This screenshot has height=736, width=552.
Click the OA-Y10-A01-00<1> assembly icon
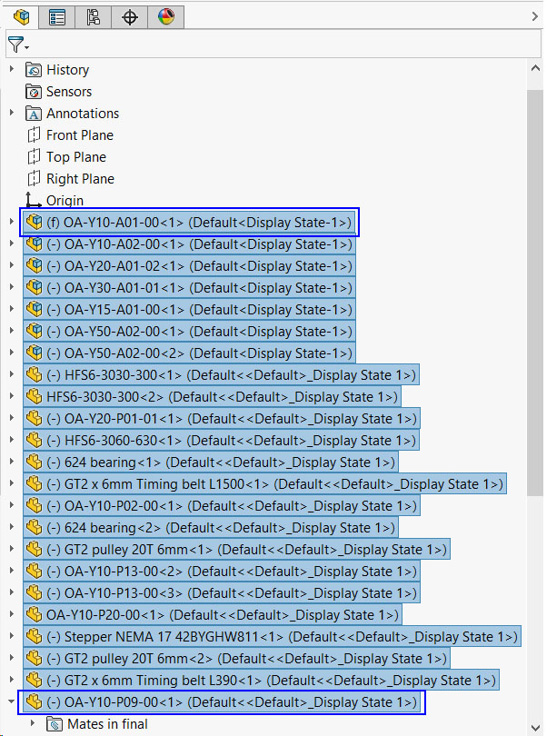[x=34, y=222]
